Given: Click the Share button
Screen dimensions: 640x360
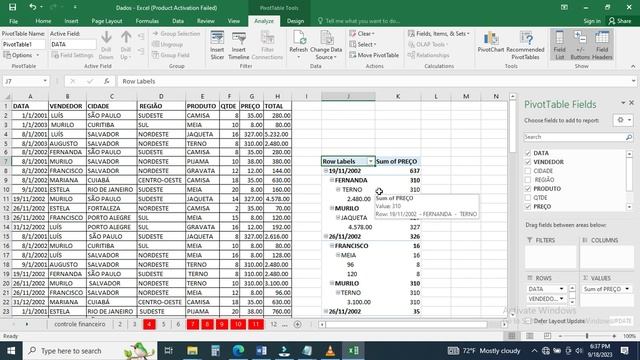Looking at the screenshot, I should coord(620,21).
